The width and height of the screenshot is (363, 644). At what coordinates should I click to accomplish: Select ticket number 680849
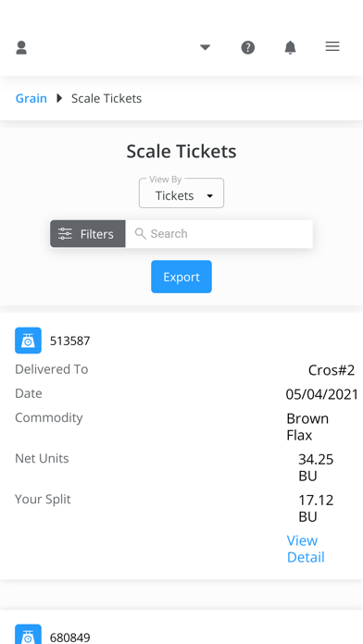point(69,638)
